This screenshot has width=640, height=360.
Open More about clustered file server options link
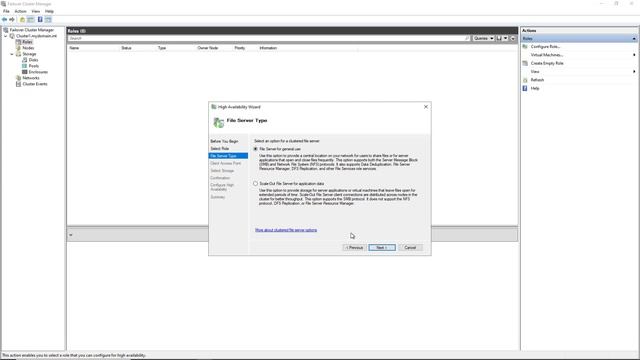point(286,230)
